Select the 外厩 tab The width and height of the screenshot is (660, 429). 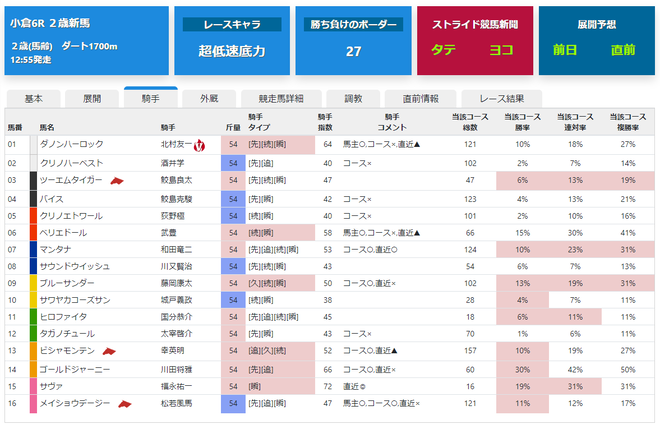(x=209, y=99)
